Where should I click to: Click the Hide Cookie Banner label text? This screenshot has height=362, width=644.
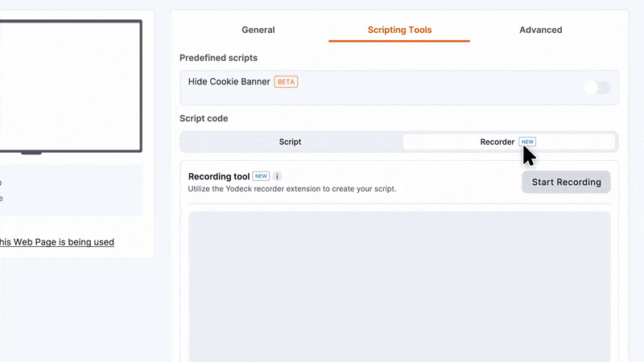click(229, 82)
